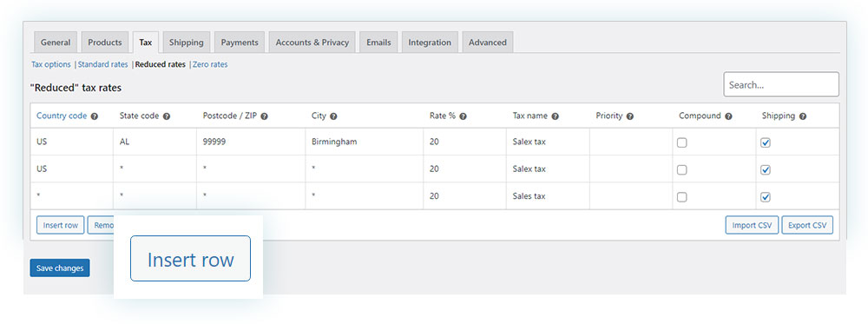The height and width of the screenshot is (324, 868).
Task: Sort by the Country code column header
Action: [x=62, y=116]
